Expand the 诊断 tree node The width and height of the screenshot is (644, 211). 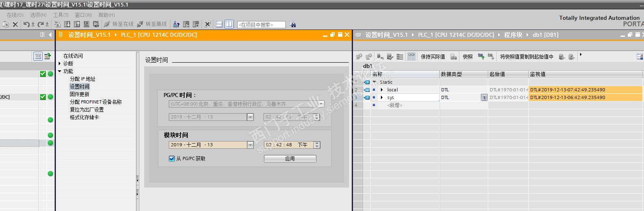pyautogui.click(x=60, y=63)
